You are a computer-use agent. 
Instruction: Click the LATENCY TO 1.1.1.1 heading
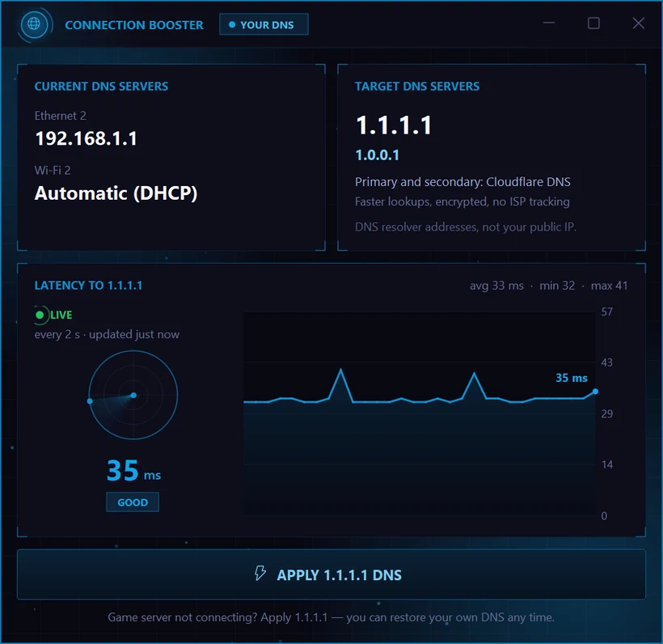pos(88,286)
